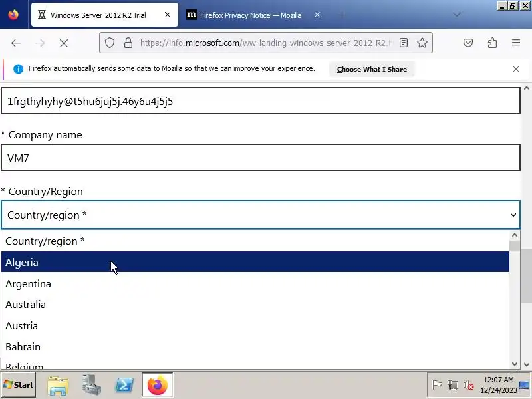Open the Firefox application menu
532x399 pixels.
pos(516,43)
